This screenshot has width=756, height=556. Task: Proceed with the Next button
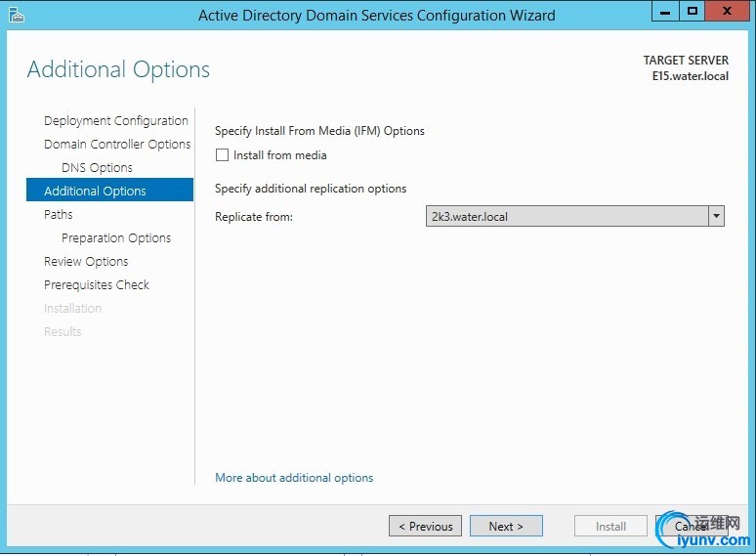tap(506, 526)
